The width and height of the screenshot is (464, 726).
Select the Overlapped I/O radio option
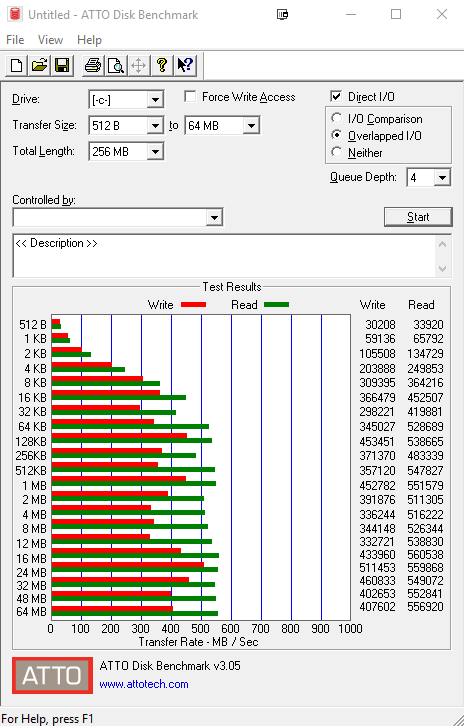337,135
